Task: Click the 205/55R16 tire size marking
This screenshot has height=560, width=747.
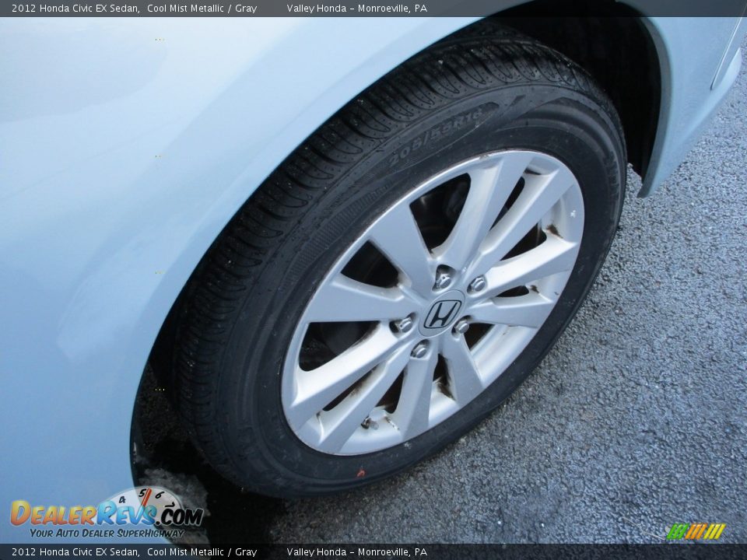Action: pyautogui.click(x=437, y=137)
